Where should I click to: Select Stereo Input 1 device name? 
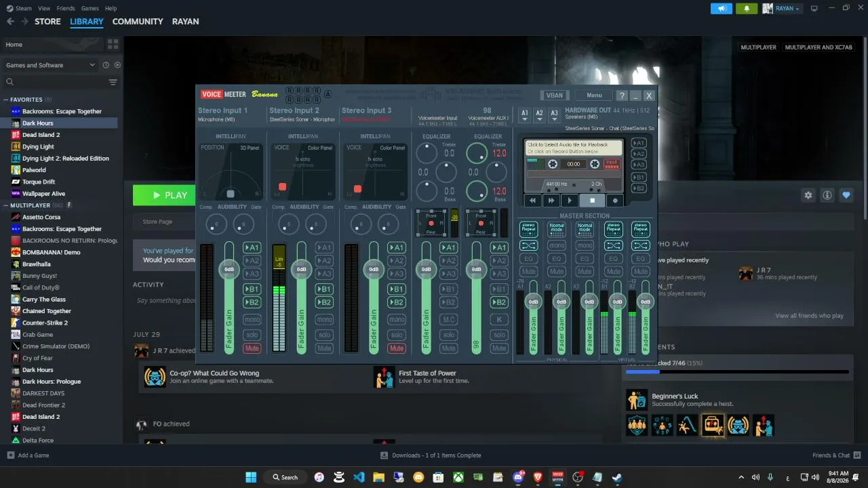click(x=216, y=119)
